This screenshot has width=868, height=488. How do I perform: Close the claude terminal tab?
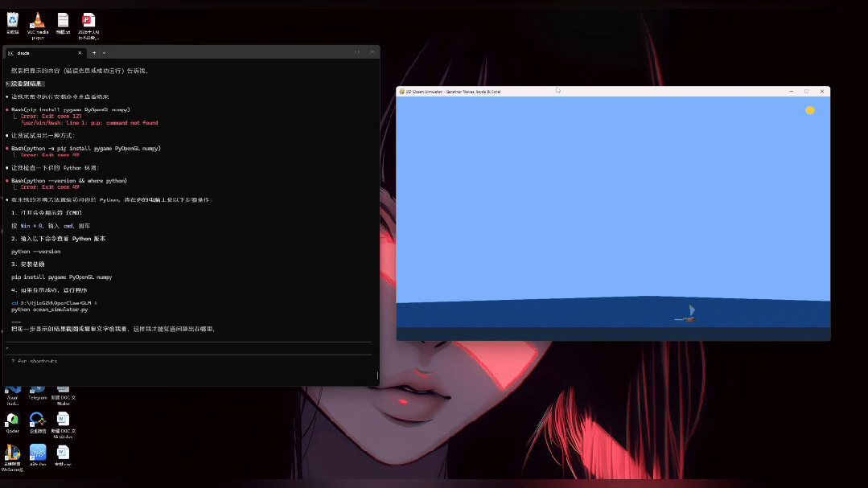click(80, 53)
